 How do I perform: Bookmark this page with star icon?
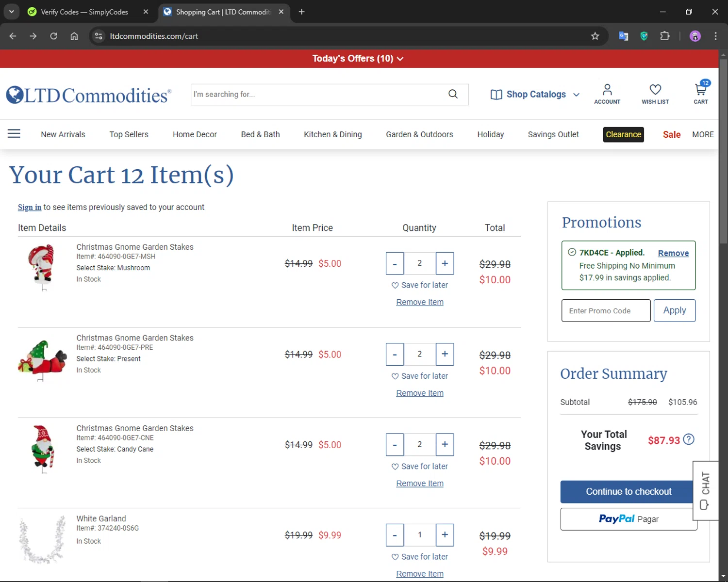point(595,36)
